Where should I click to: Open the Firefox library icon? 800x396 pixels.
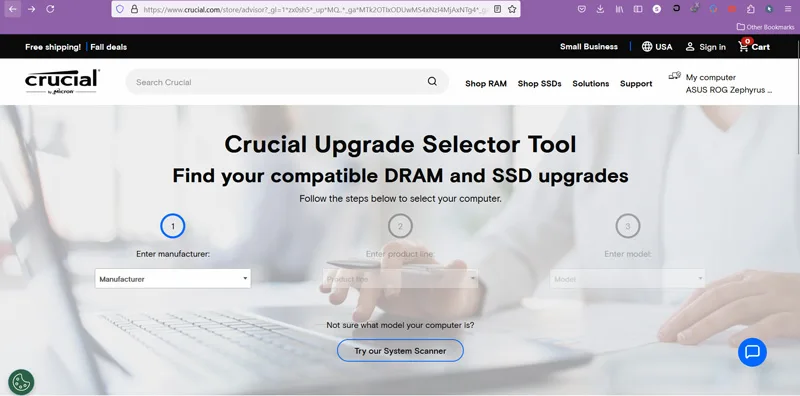619,9
